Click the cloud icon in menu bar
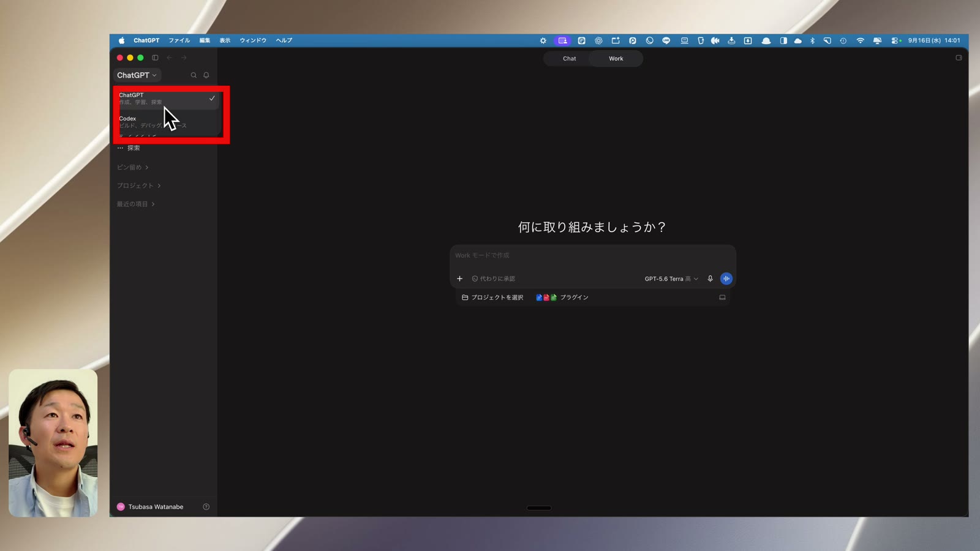The width and height of the screenshot is (980, 551). [797, 40]
